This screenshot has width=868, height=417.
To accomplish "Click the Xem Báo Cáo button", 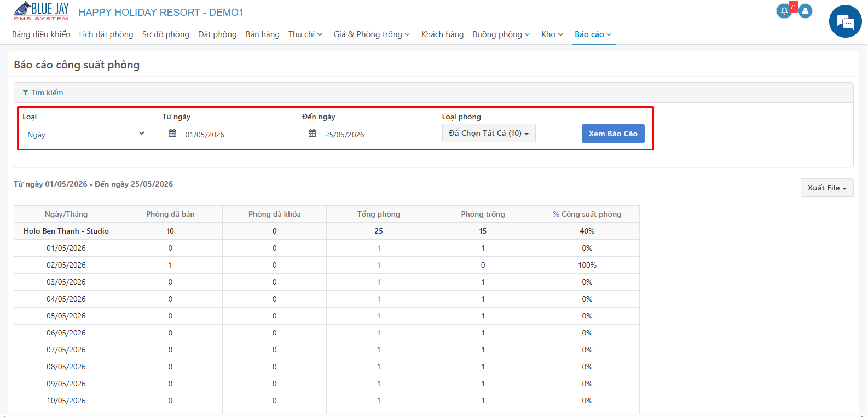I will [x=613, y=134].
